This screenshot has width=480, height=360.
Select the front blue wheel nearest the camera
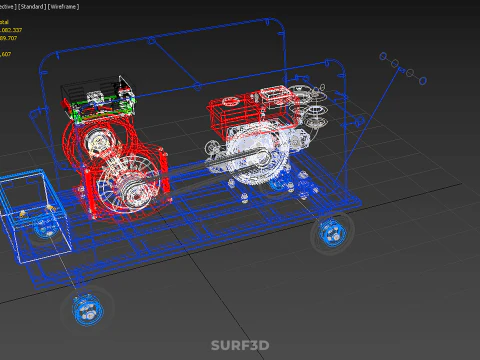(88, 310)
